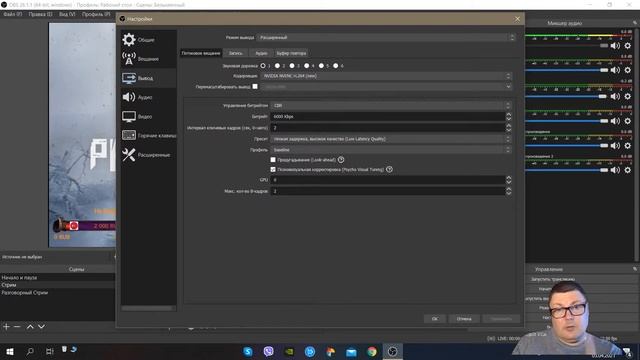This screenshot has height=360, width=640.
Task: Open gear settings of second mixer channel
Action: click(x=628, y=70)
